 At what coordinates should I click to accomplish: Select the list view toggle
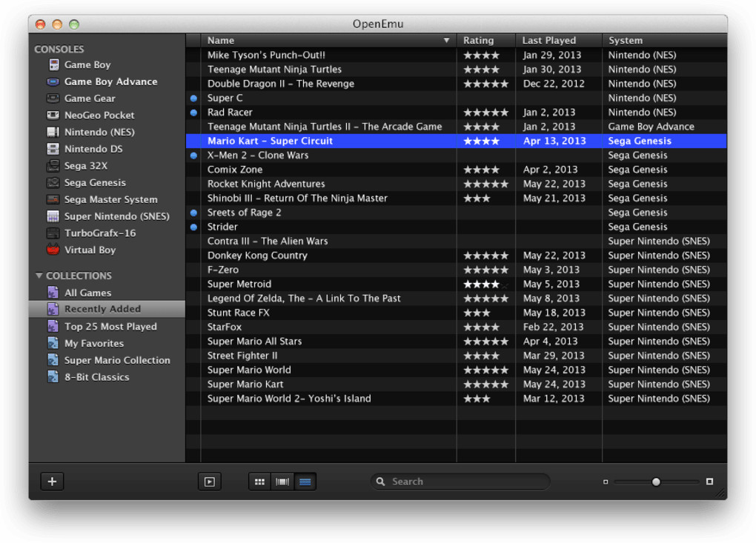(305, 482)
